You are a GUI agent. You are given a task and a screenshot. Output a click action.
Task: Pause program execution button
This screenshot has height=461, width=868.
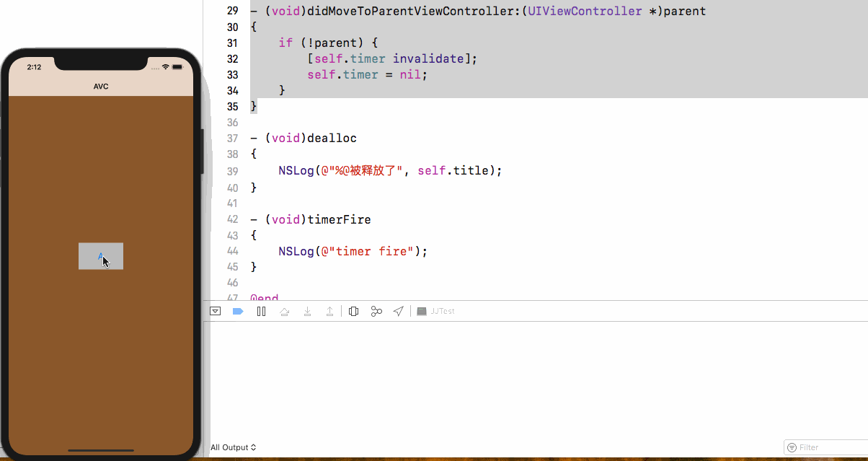coord(261,311)
